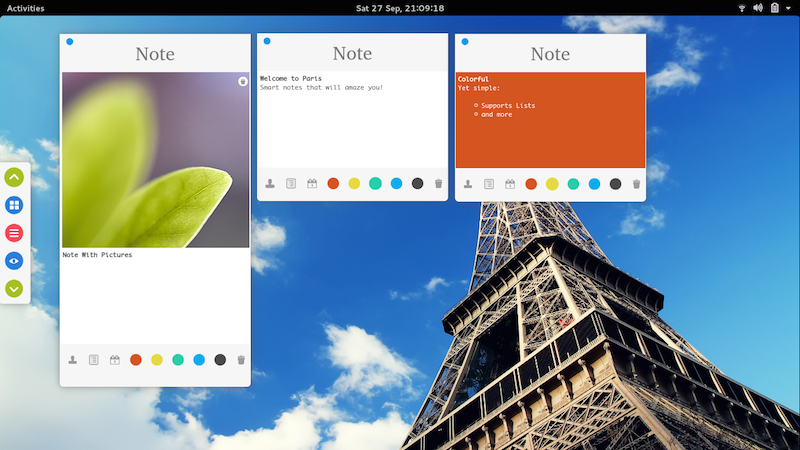
Task: Click the 'Supports Lists' bullet item
Action: pyautogui.click(x=508, y=106)
